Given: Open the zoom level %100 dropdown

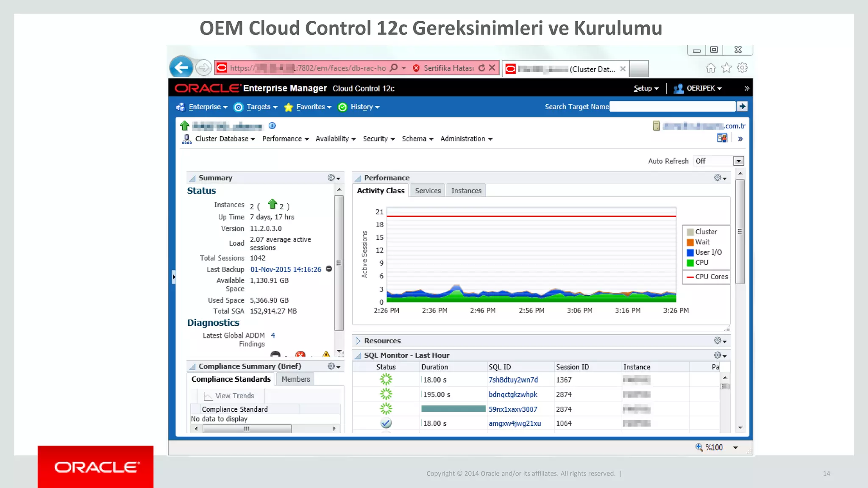Looking at the screenshot, I should (735, 447).
